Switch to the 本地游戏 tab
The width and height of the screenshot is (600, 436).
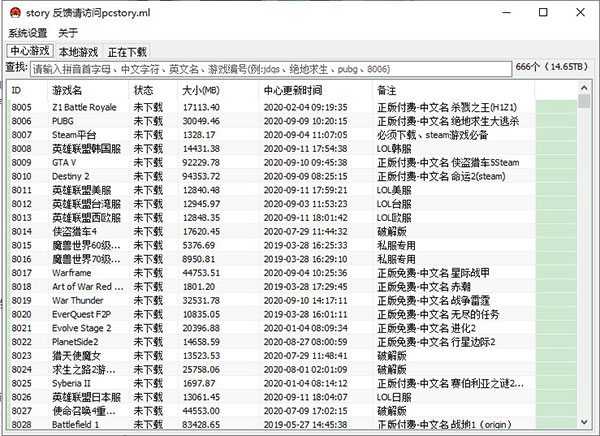[x=78, y=51]
